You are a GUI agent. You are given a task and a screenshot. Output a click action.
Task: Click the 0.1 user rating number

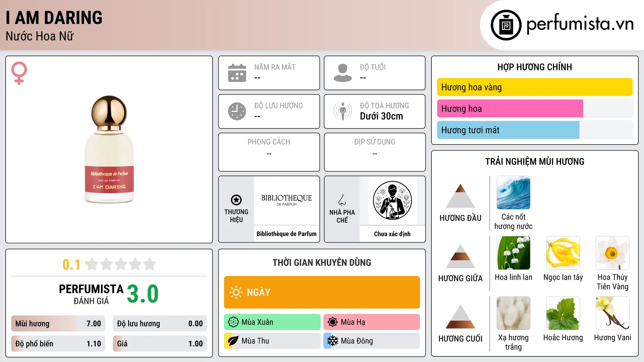pos(71,265)
